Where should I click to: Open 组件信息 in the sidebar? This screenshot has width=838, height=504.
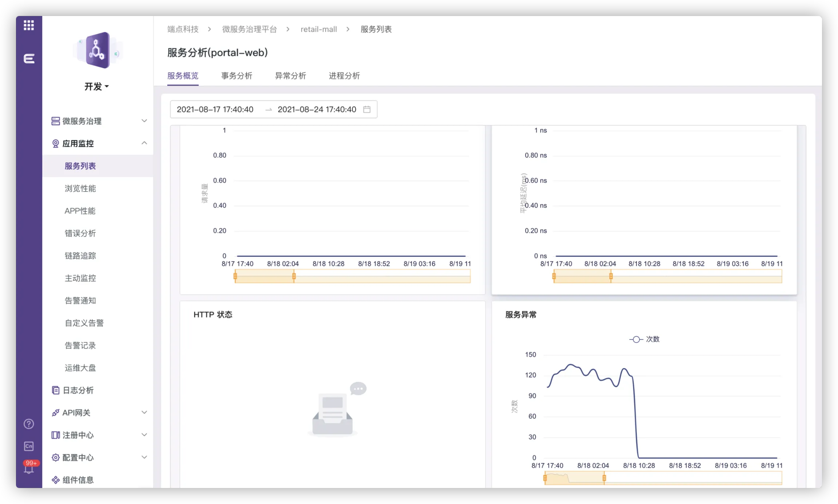78,480
